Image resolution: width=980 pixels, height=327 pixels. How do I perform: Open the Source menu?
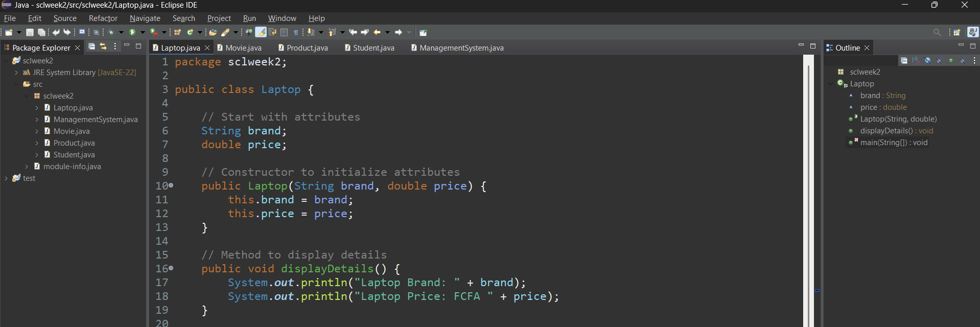pyautogui.click(x=65, y=18)
